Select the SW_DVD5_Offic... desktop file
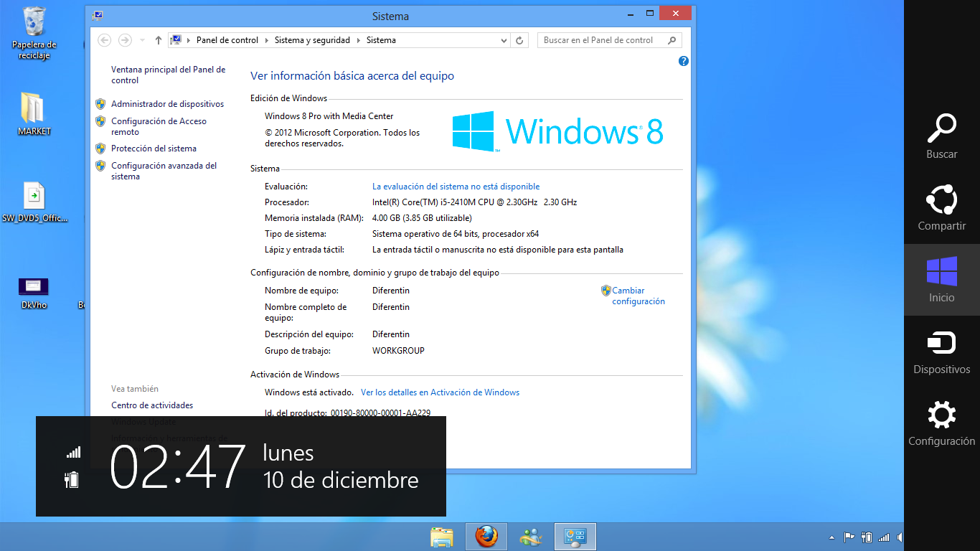Screen dimensions: 980x551 [34, 202]
